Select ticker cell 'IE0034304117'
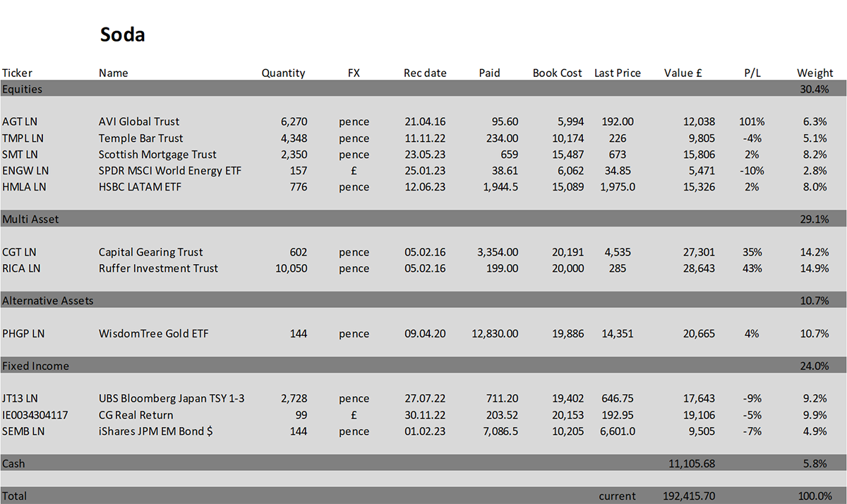847x504 pixels. tap(35, 415)
